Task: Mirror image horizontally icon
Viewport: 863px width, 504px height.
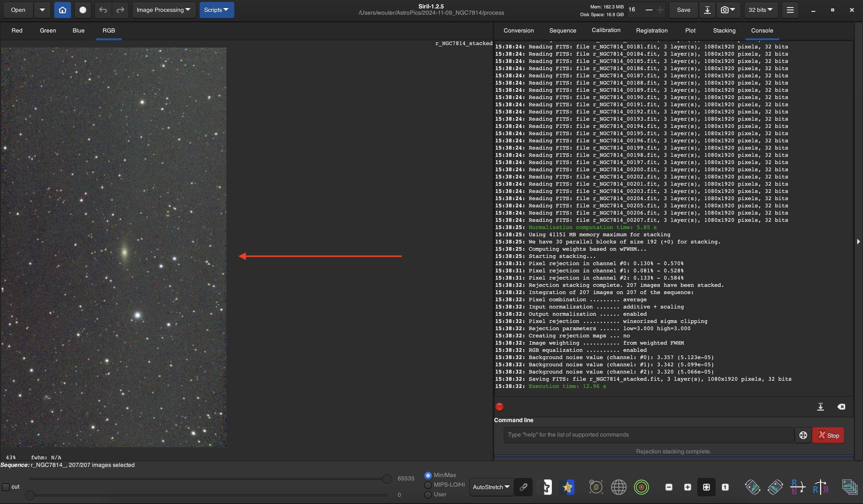Action: [820, 487]
